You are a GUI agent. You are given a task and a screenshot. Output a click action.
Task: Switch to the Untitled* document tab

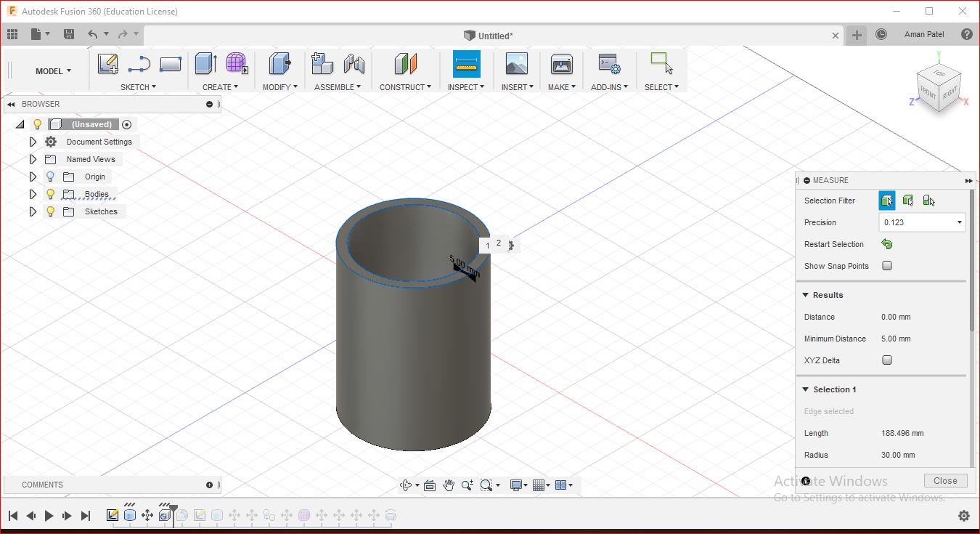[488, 36]
